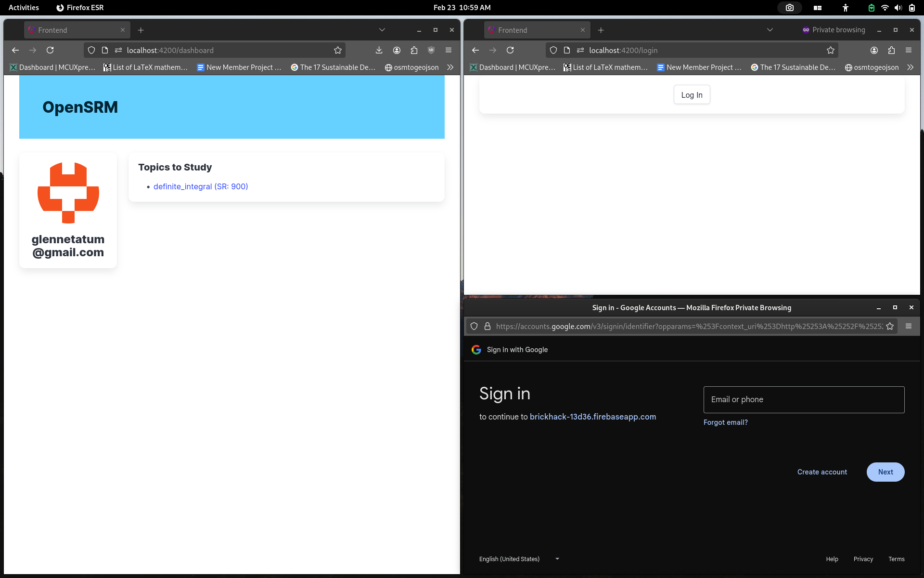The width and height of the screenshot is (924, 578).
Task: Show more bookmarks chevron in left browser
Action: coord(450,67)
